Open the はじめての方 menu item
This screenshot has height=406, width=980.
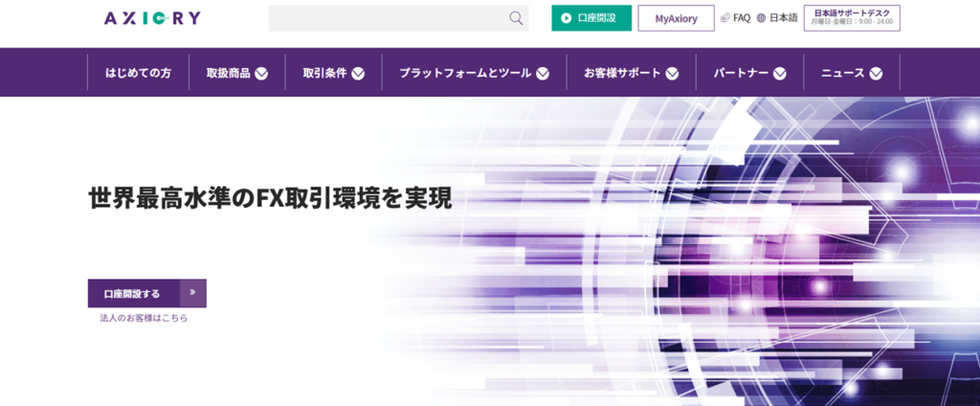138,73
